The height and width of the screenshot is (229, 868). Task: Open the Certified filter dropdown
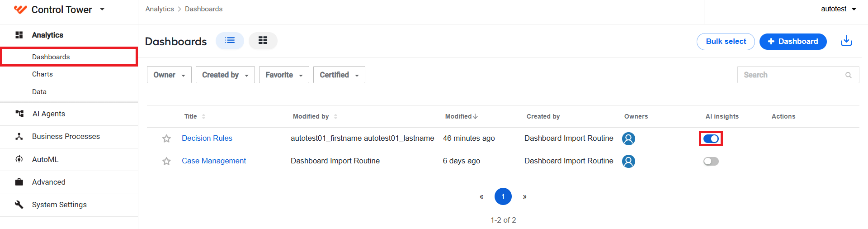pyautogui.click(x=339, y=75)
